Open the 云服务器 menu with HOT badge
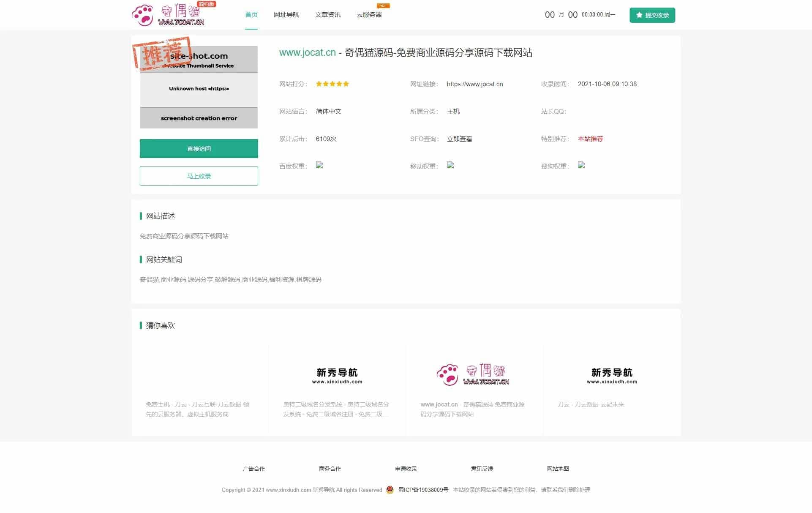812x513 pixels. pos(369,15)
